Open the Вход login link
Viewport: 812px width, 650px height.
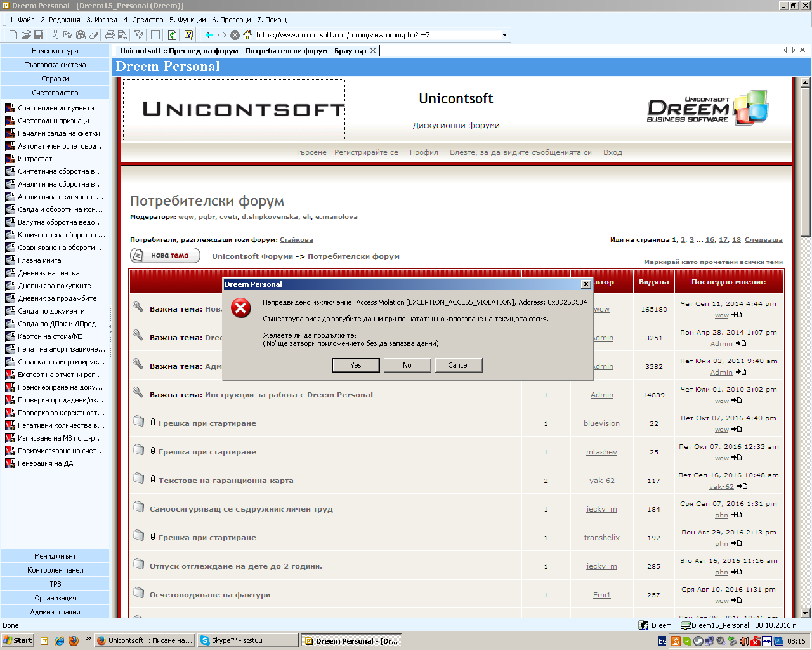click(613, 152)
